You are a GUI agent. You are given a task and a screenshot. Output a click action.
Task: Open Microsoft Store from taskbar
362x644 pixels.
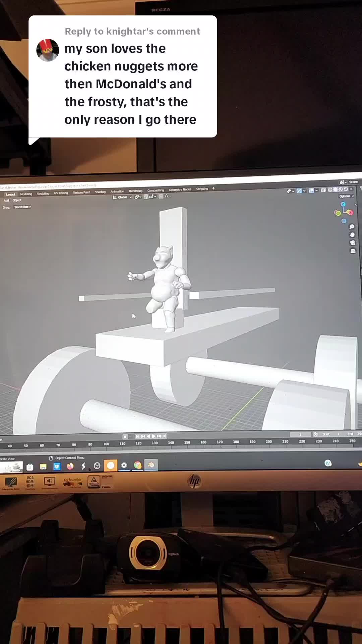[30, 467]
